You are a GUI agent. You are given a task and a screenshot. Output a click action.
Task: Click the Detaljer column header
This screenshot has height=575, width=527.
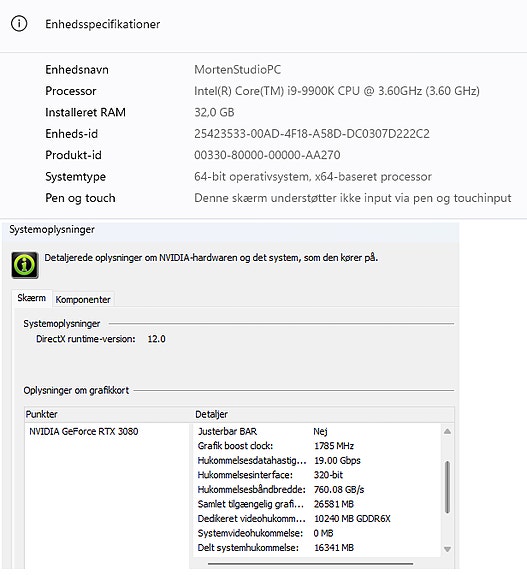point(323,414)
